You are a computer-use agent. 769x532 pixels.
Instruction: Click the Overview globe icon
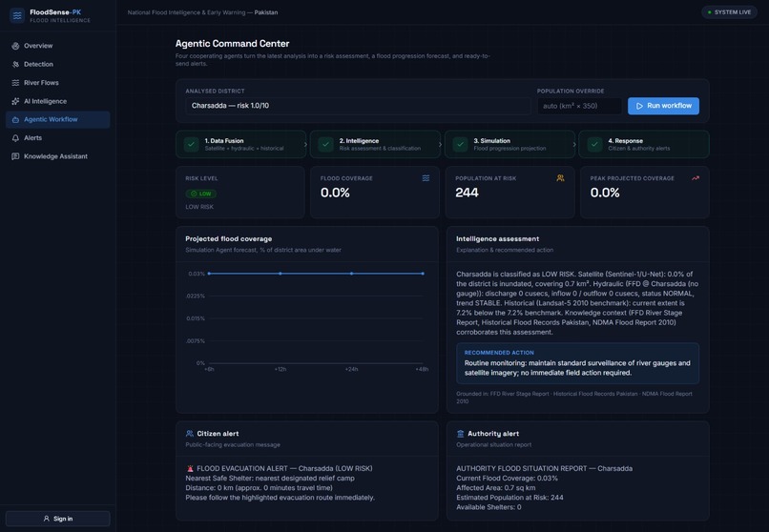(x=15, y=46)
